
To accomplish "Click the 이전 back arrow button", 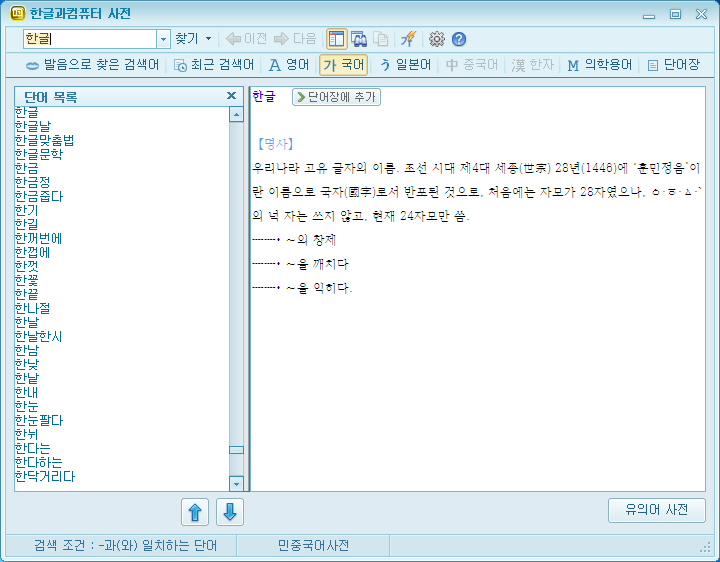I will coord(247,39).
